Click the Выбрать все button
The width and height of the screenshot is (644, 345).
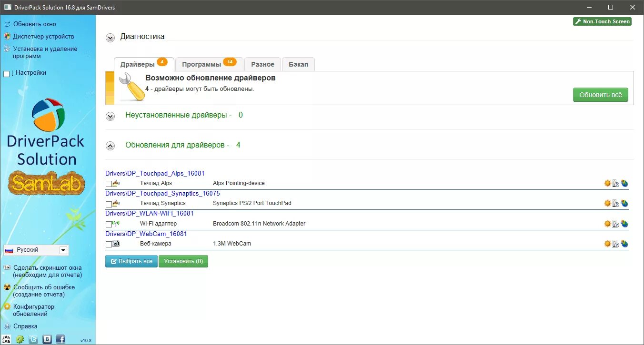click(131, 261)
